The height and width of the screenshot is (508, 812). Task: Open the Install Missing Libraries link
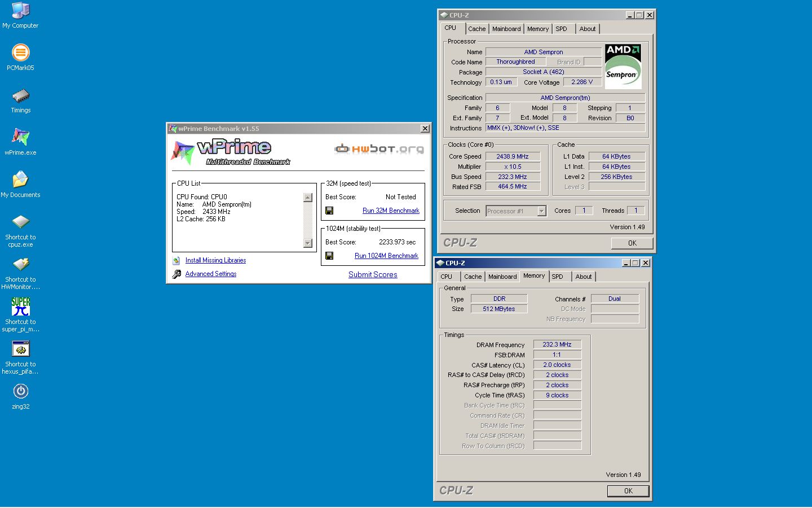(x=215, y=260)
